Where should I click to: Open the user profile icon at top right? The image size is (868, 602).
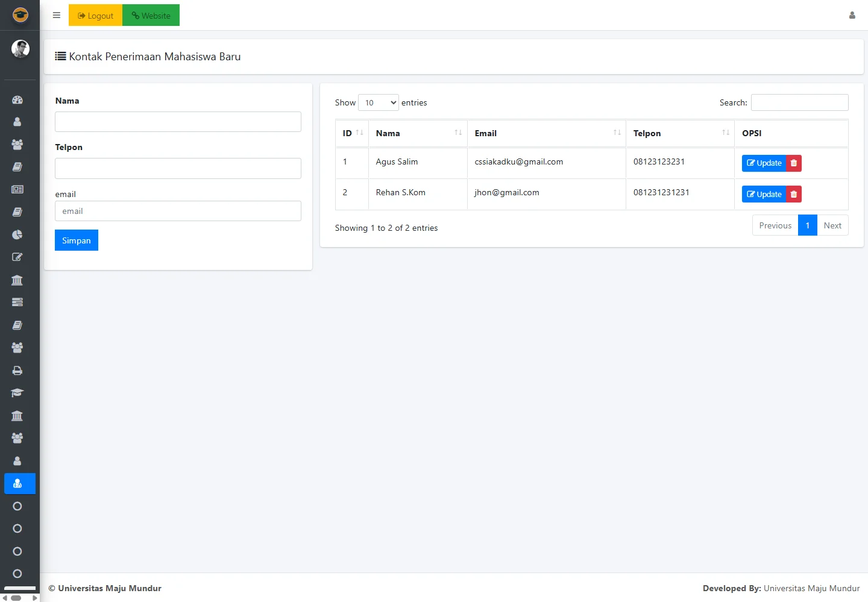[852, 15]
